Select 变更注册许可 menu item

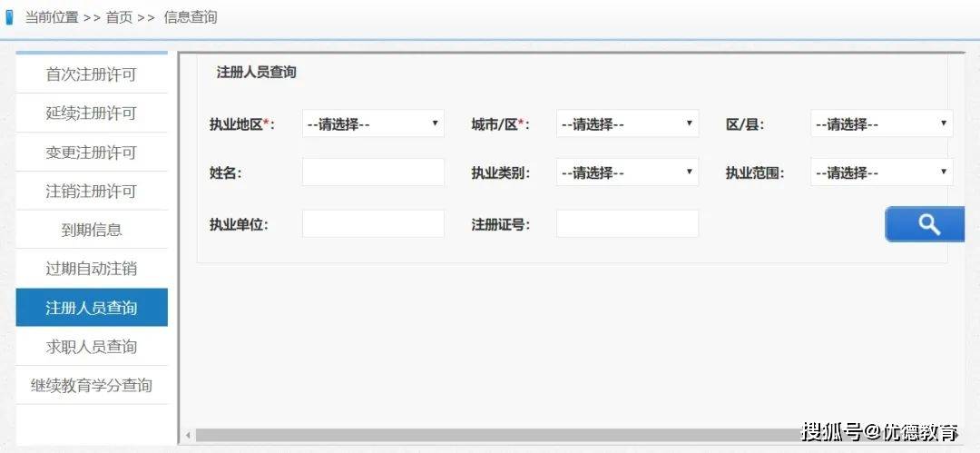(x=92, y=152)
